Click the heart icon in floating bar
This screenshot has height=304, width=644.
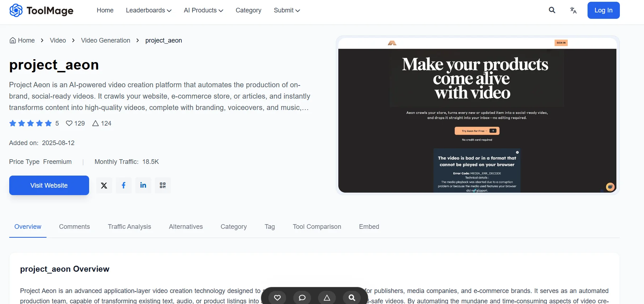277,298
